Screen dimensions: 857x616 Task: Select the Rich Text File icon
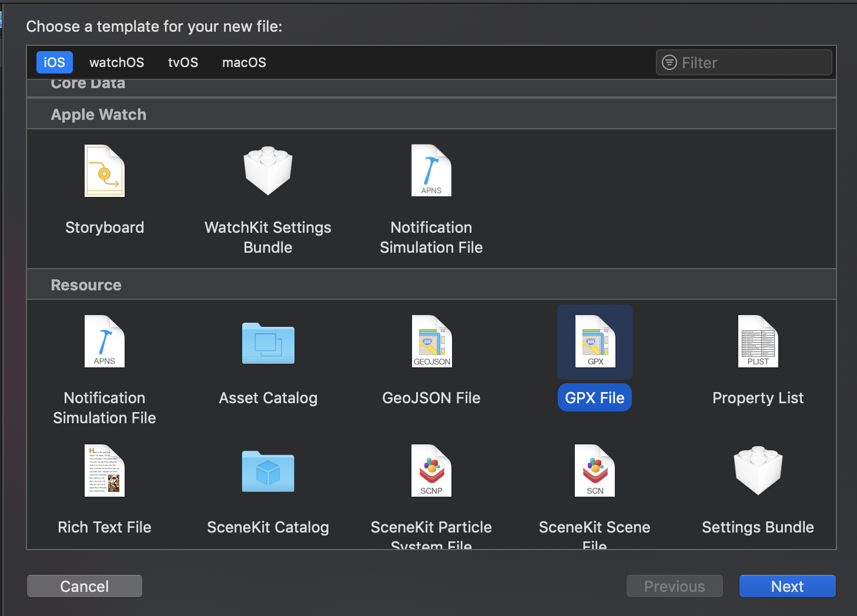(x=105, y=471)
